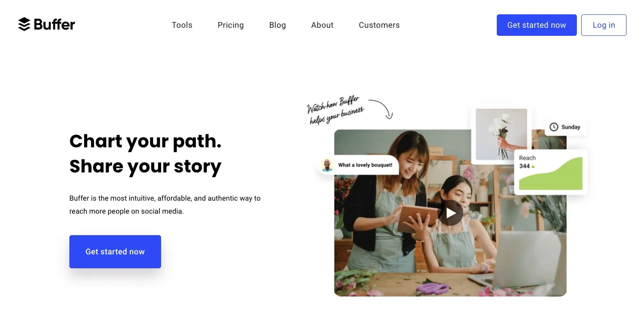Click the header Get started now button
Image resolution: width=644 pixels, height=331 pixels.
[537, 25]
